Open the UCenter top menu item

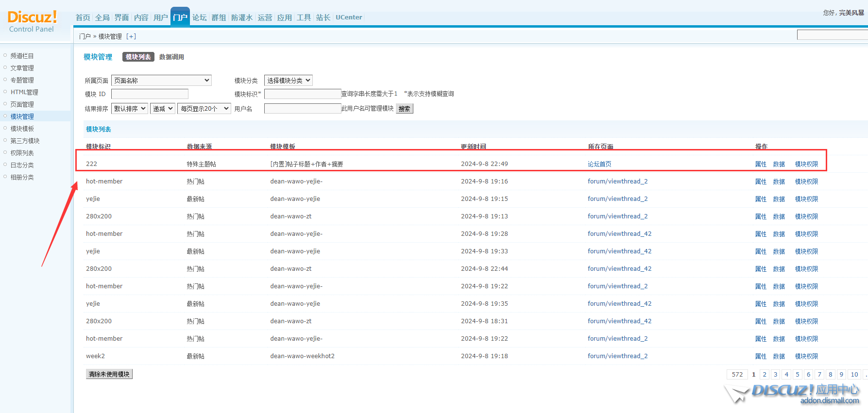pos(349,17)
